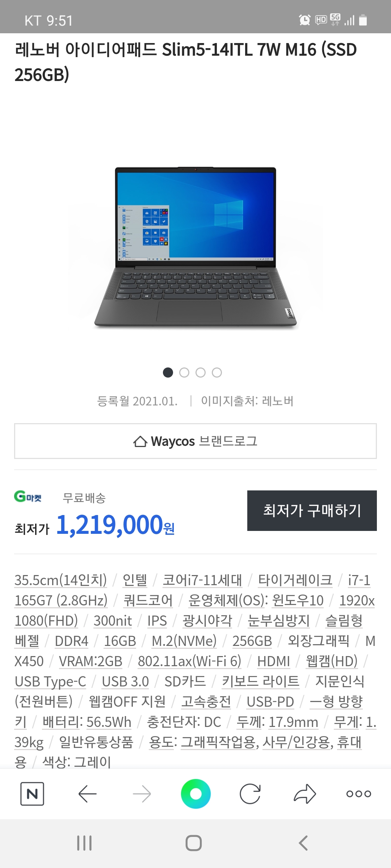Tap the Android recent apps icon
This screenshot has height=868, width=391.
[84, 843]
